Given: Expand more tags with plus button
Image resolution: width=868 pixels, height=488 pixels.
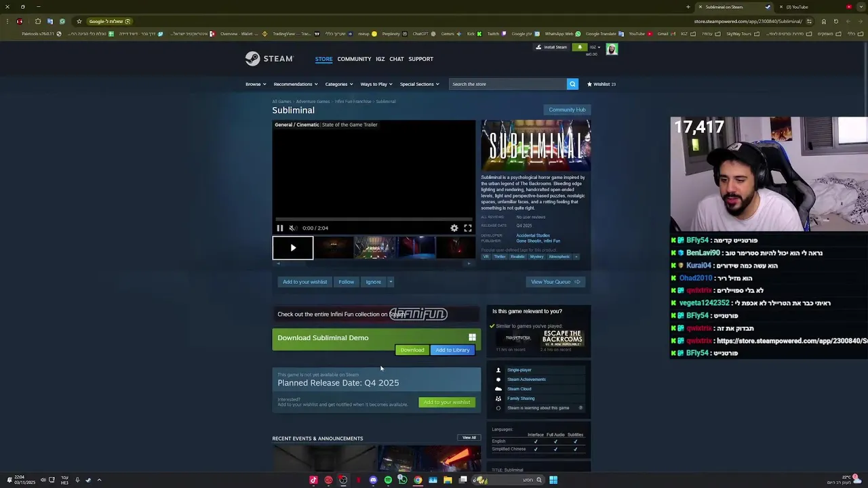Looking at the screenshot, I should (x=576, y=257).
